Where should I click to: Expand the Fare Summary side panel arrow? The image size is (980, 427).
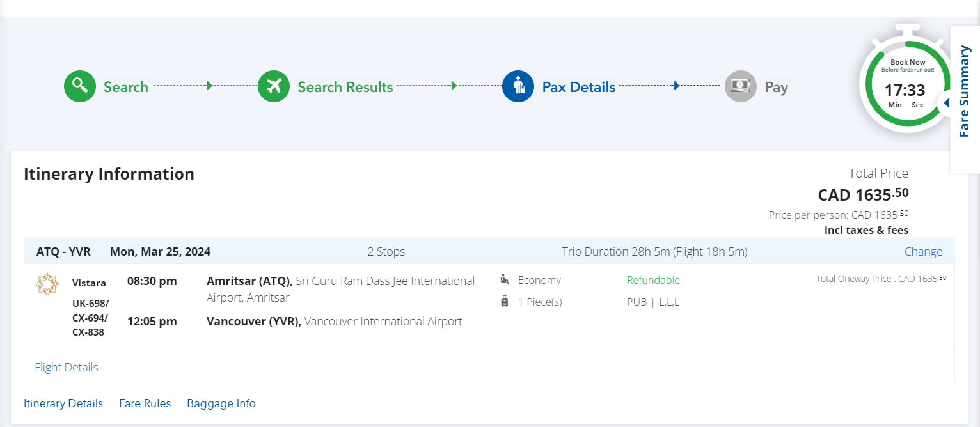click(946, 103)
